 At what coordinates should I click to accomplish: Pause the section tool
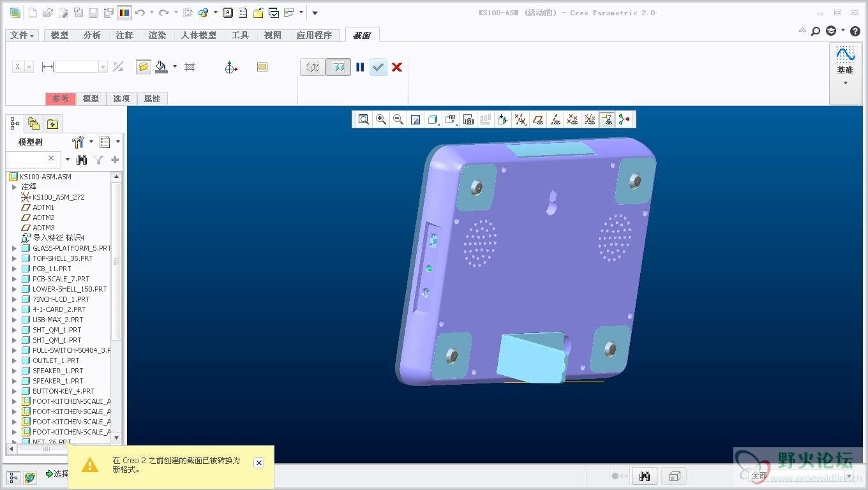point(360,67)
